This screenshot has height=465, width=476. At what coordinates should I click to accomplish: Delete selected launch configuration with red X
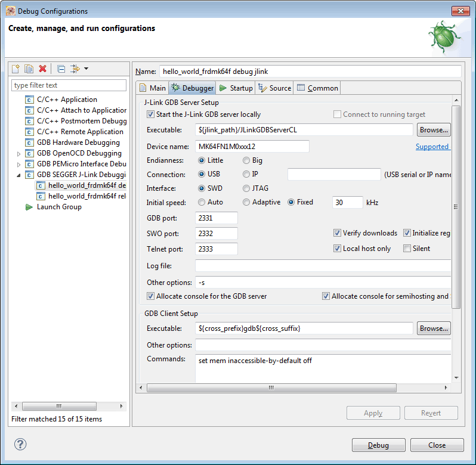click(x=42, y=69)
